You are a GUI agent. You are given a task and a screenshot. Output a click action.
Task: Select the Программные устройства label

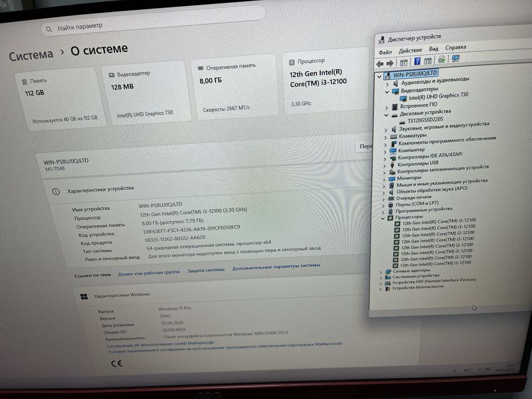(424, 210)
